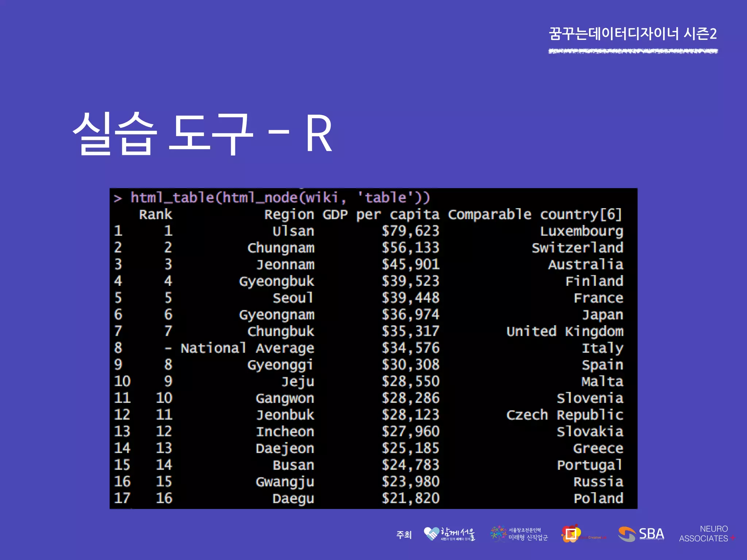Click the 꿈꾸는데이터디자이너 시즌2 header text
Viewport: 747px width, 560px height.
point(633,34)
